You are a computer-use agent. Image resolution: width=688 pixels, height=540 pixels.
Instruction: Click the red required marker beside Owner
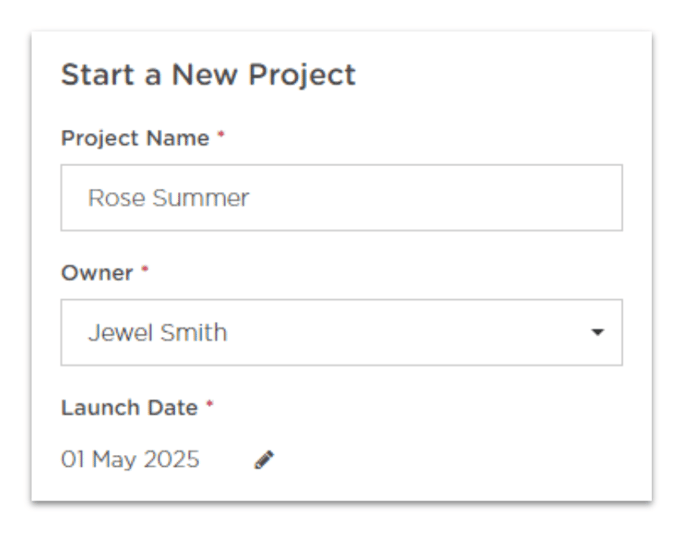[x=145, y=269]
